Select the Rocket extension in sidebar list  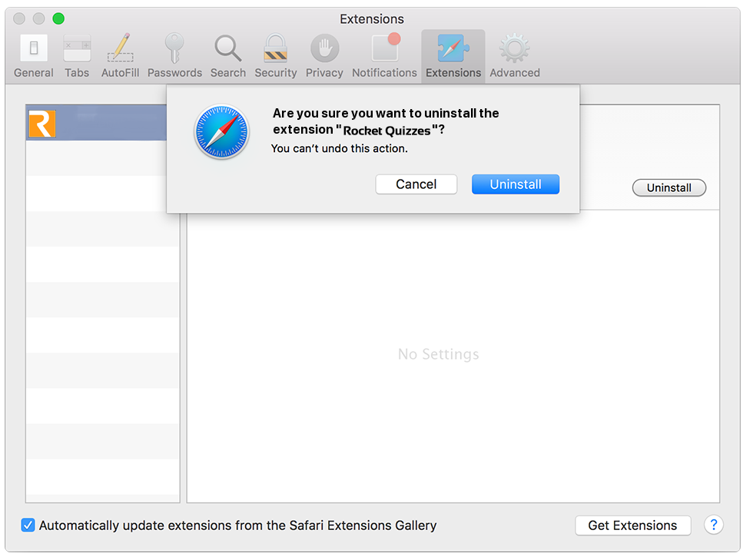(x=96, y=123)
